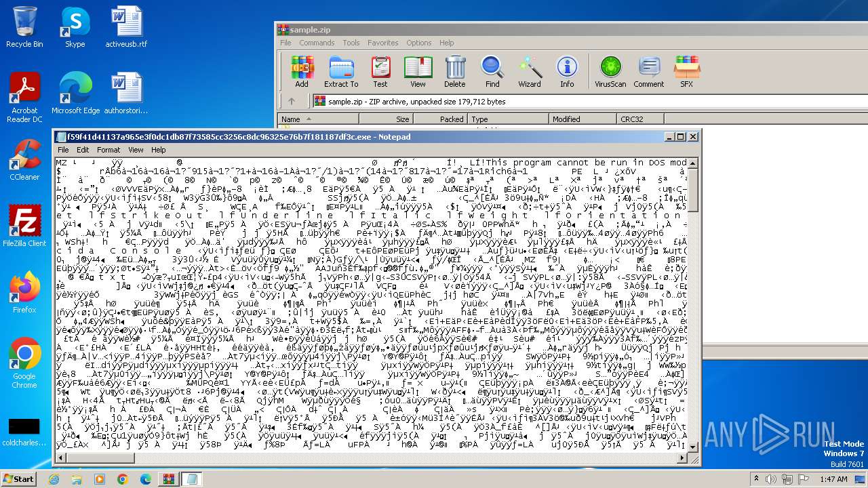The width and height of the screenshot is (868, 488).
Task: Open Notepad File menu
Action: tap(63, 150)
